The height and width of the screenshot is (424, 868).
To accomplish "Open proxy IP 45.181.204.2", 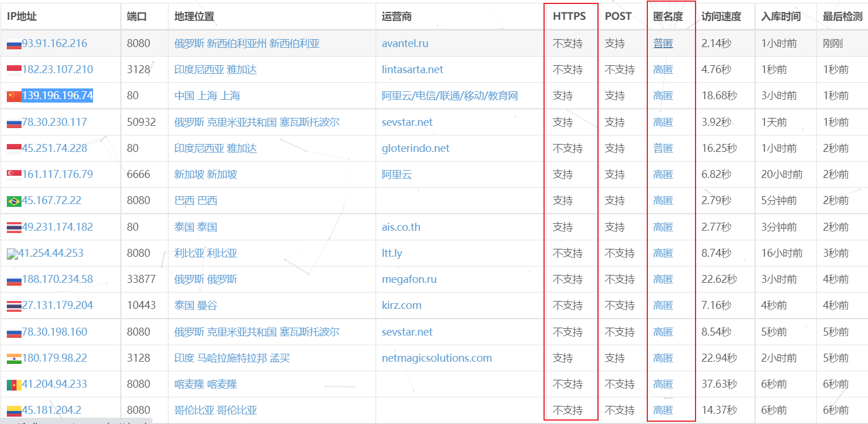I will point(52,410).
